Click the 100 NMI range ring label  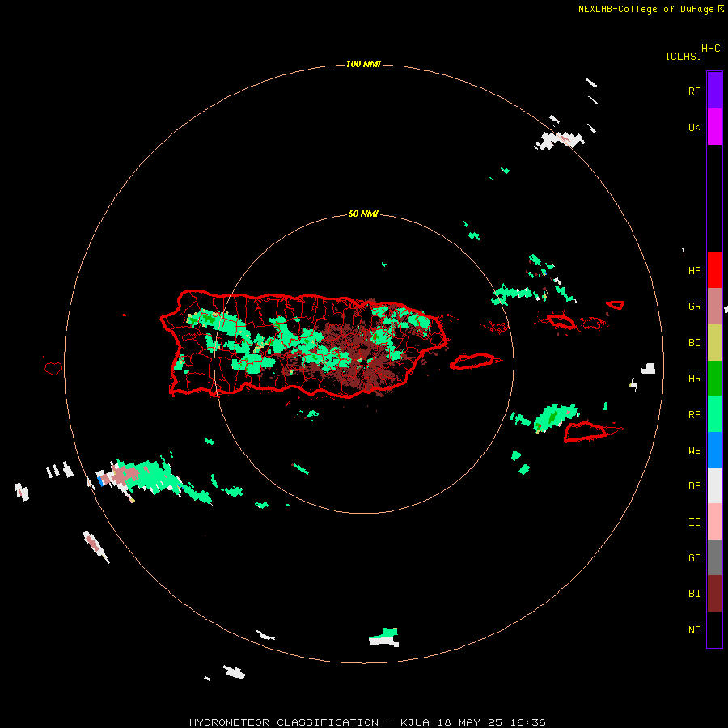pyautogui.click(x=363, y=64)
